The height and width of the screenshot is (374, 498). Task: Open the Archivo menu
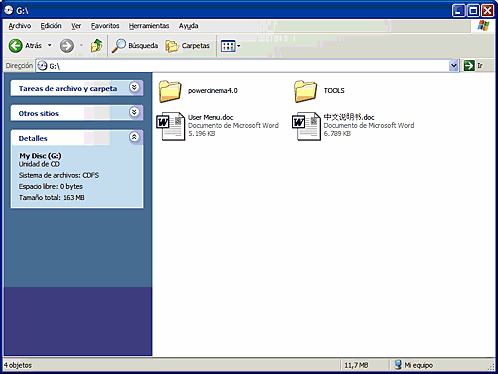20,26
